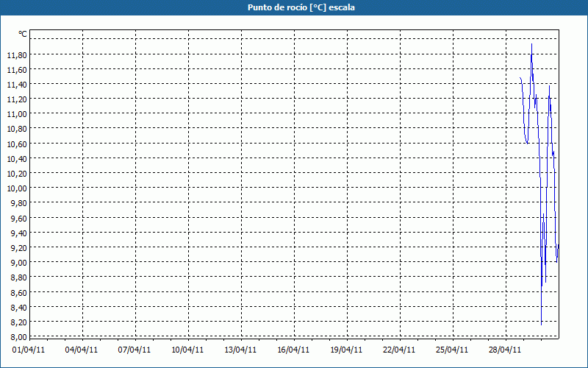Screen dimensions: 588x368
Task: Click the 8,40 y-axis label
Action: [19, 308]
